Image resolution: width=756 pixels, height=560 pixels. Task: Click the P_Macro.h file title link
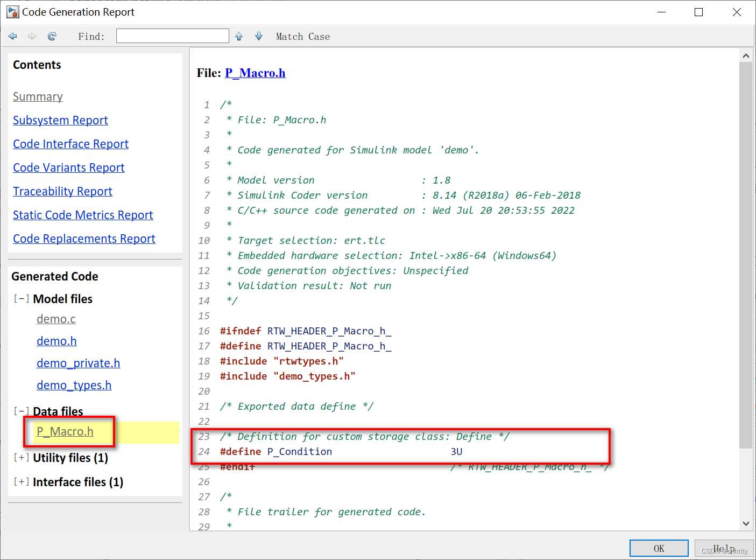click(x=255, y=73)
